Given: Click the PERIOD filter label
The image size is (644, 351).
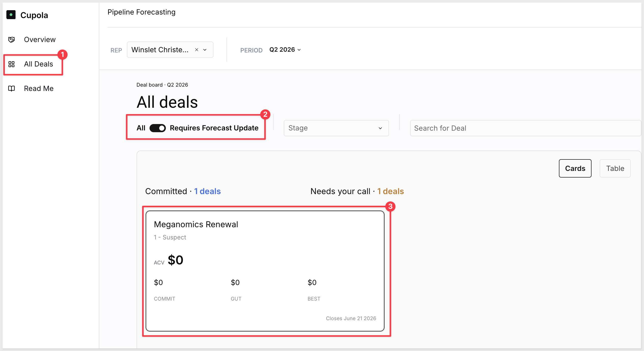Looking at the screenshot, I should [251, 50].
